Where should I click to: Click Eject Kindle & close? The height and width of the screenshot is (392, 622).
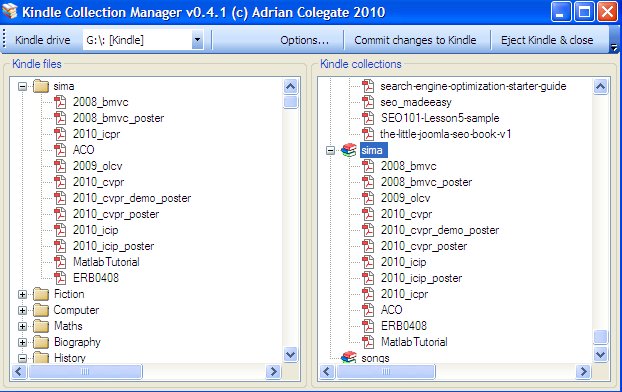547,40
